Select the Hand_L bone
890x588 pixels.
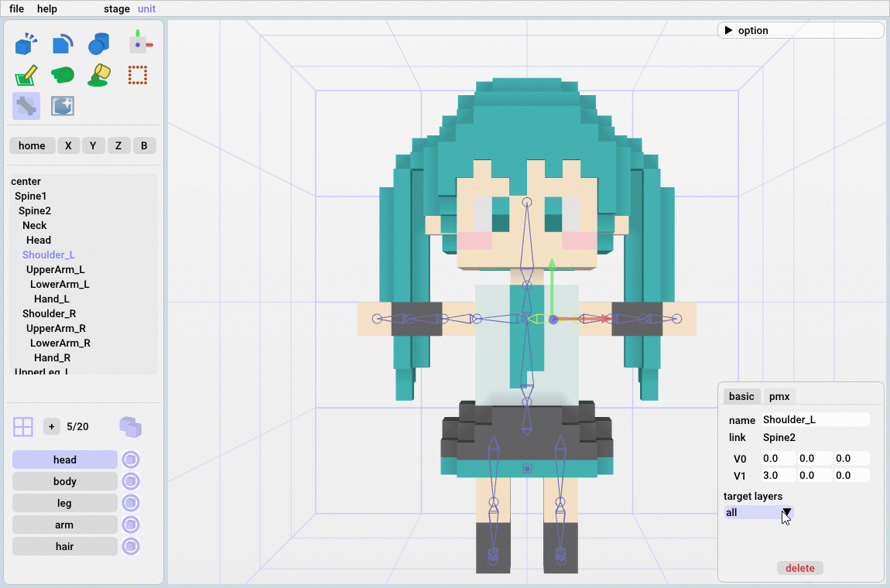click(x=52, y=299)
